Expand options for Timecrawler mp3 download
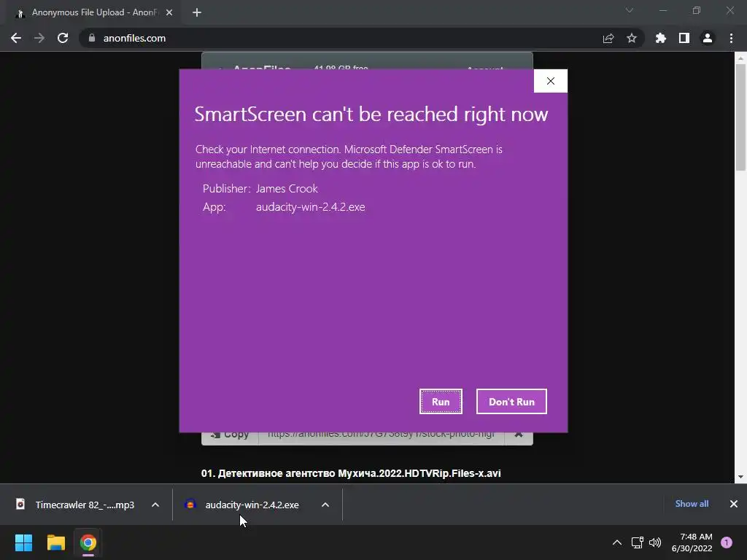The height and width of the screenshot is (560, 747). tap(155, 505)
